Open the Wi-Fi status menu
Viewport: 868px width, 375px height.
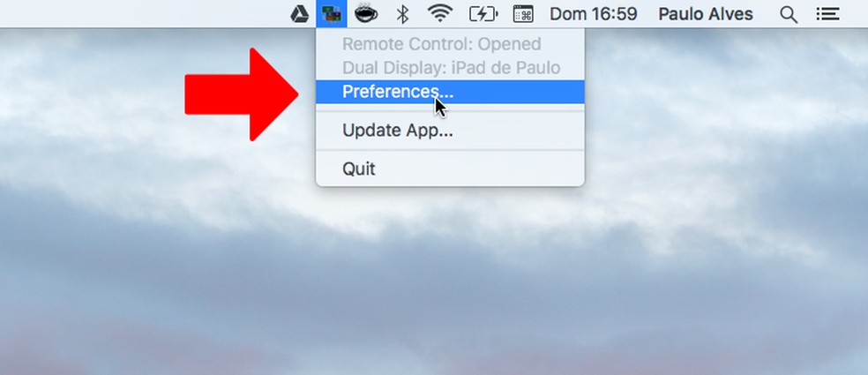click(x=440, y=14)
